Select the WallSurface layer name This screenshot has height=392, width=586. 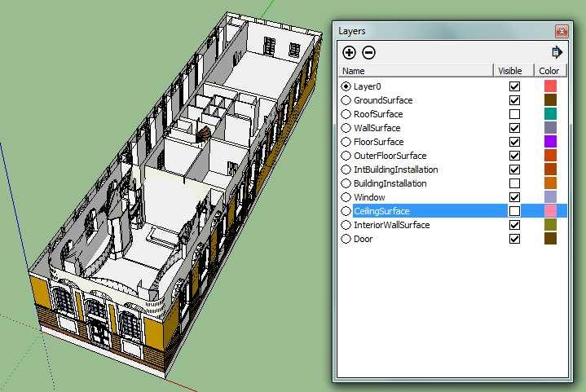377,128
